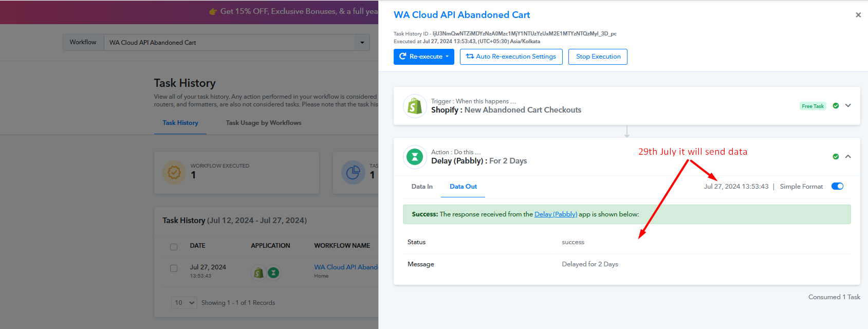Image resolution: width=868 pixels, height=329 pixels.
Task: Click the task usage pie chart icon
Action: pyautogui.click(x=353, y=173)
